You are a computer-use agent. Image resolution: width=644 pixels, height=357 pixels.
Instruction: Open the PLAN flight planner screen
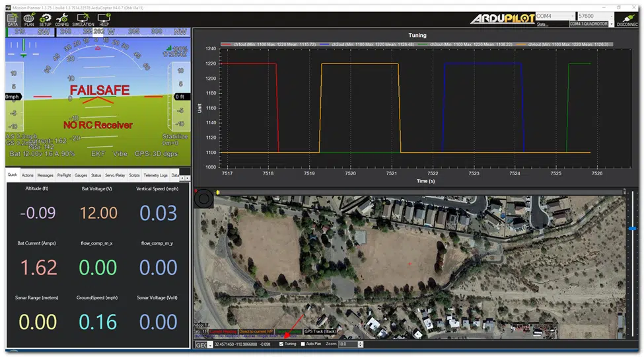click(29, 19)
